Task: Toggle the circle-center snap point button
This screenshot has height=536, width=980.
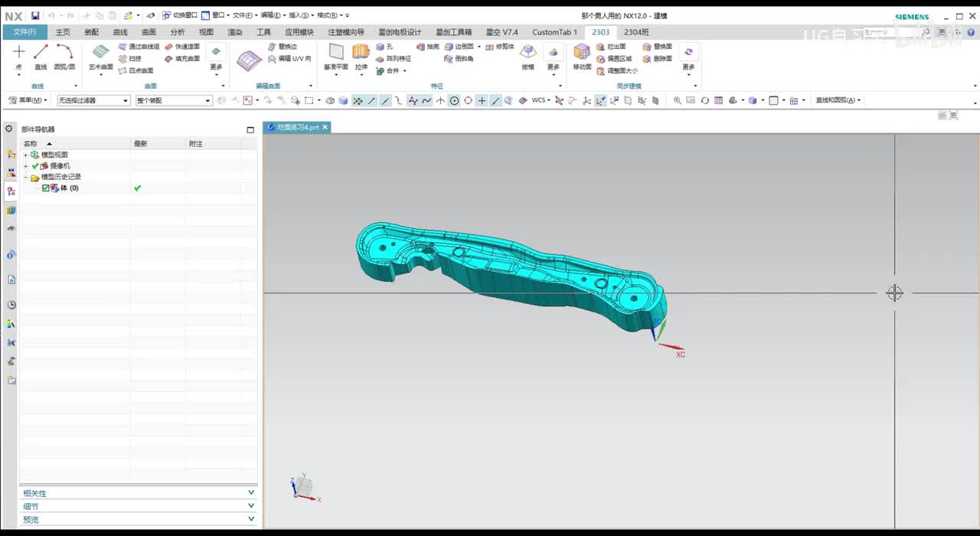Action: coord(454,100)
